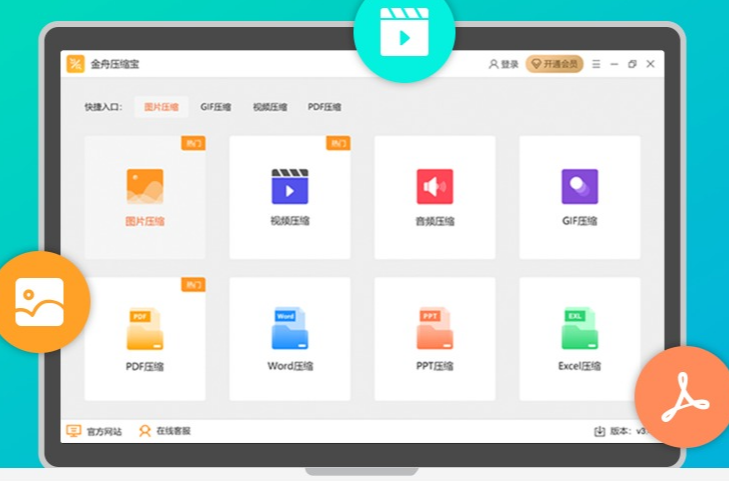Click the Excel压缩 tile label
Viewport: 729px width, 481px height.
click(580, 366)
